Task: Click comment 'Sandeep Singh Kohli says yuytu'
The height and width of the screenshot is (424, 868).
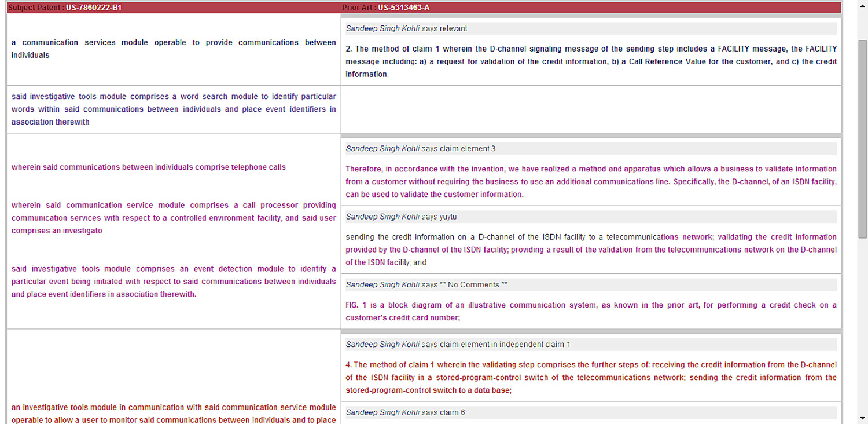Action: [591, 217]
